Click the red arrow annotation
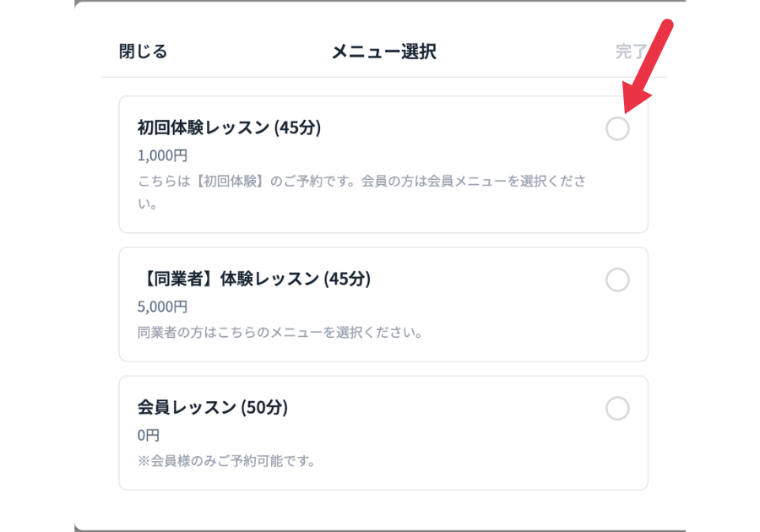This screenshot has height=532, width=760. pyautogui.click(x=652, y=69)
